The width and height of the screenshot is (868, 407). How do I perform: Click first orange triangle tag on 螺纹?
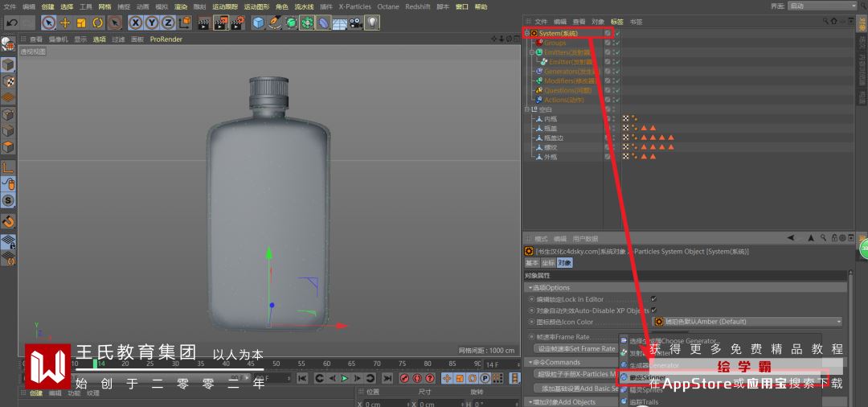(x=644, y=147)
